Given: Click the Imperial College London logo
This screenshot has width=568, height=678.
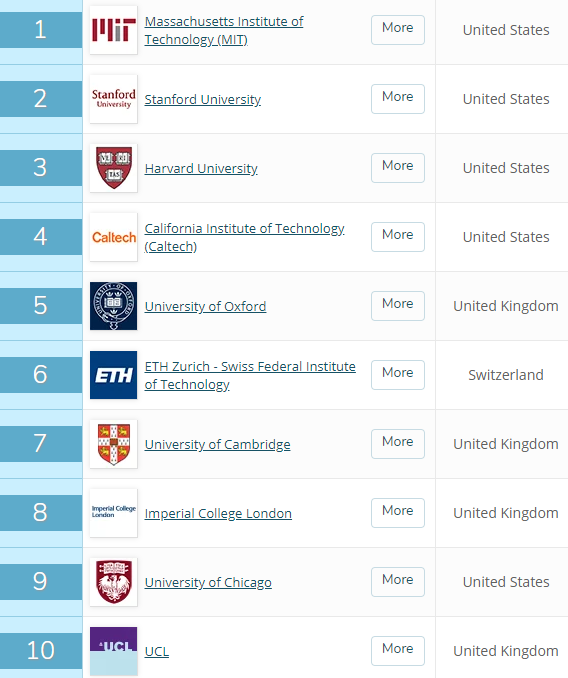Looking at the screenshot, I should [x=114, y=513].
